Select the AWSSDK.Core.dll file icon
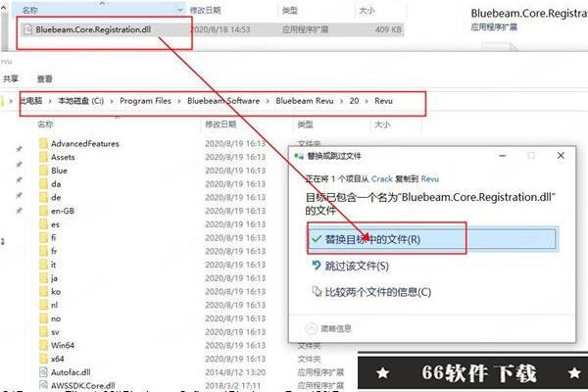The image size is (588, 392). [x=43, y=385]
